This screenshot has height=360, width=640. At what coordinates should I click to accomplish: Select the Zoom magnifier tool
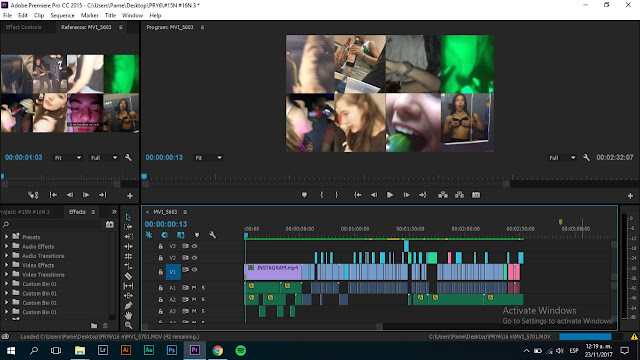[x=128, y=325]
